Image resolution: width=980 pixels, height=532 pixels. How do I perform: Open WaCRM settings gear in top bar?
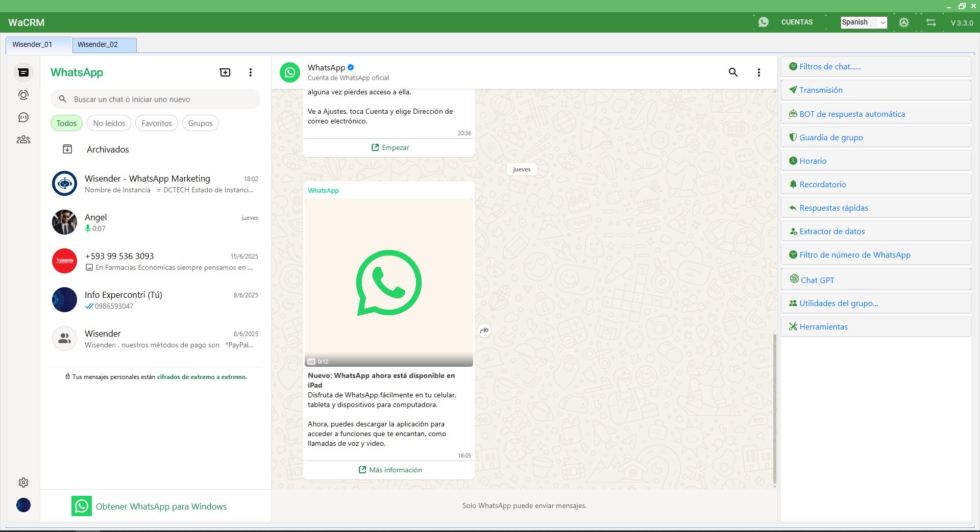point(904,22)
